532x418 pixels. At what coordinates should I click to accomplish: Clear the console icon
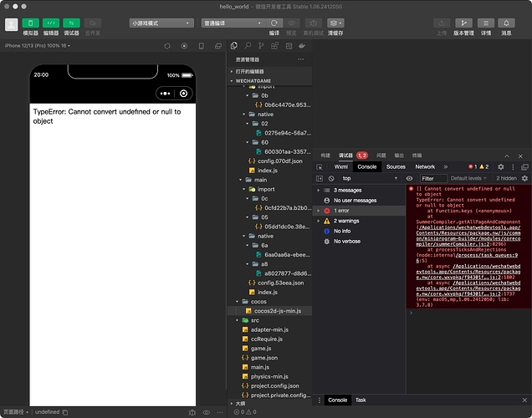click(x=331, y=178)
